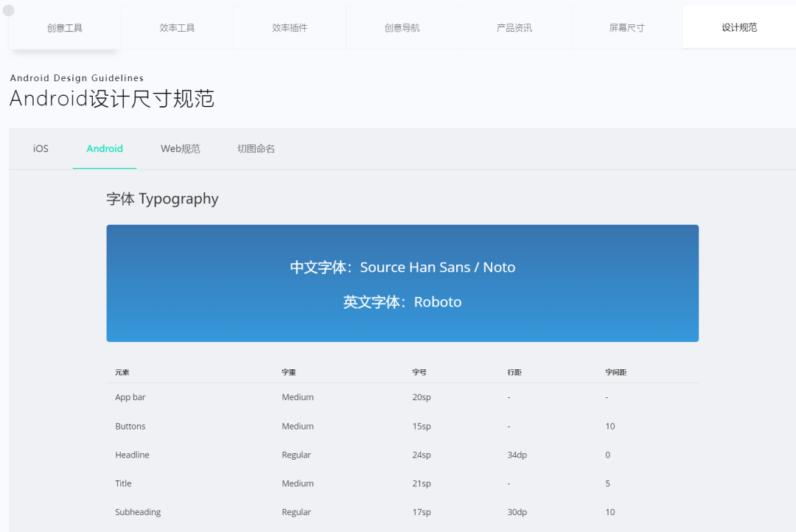Click the 字体 Typography section heading

pyautogui.click(x=162, y=199)
